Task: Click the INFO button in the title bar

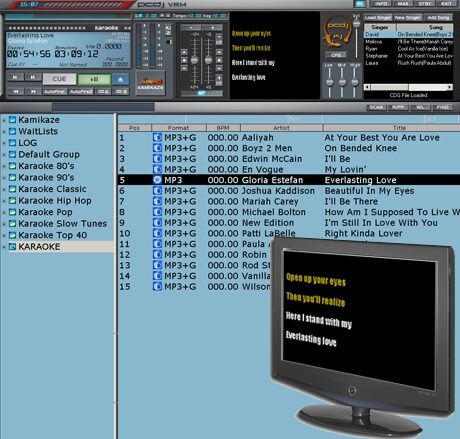Action: [381, 4]
